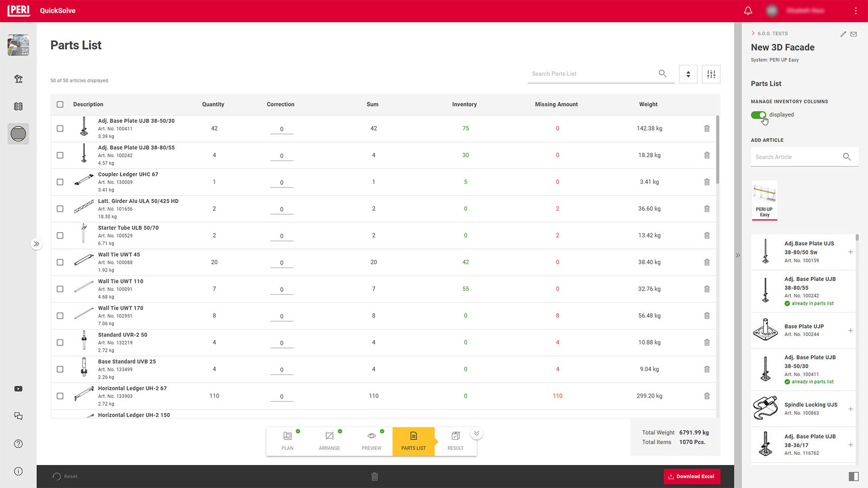Open the notifications bell
868x488 pixels.
pyautogui.click(x=748, y=10)
